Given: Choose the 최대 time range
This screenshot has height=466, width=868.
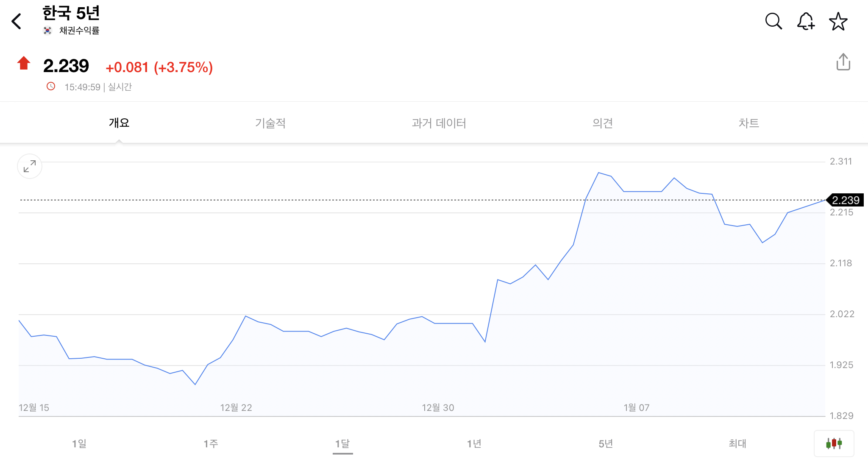Looking at the screenshot, I should [x=737, y=444].
